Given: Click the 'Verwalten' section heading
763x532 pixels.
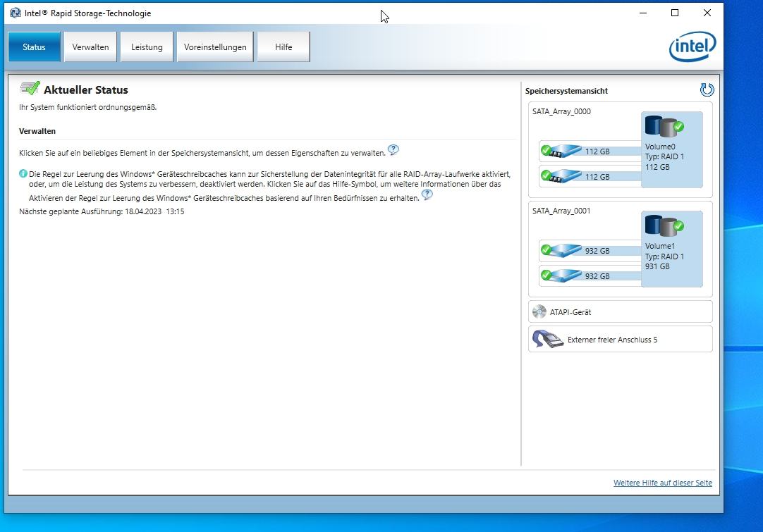Looking at the screenshot, I should (x=37, y=131).
